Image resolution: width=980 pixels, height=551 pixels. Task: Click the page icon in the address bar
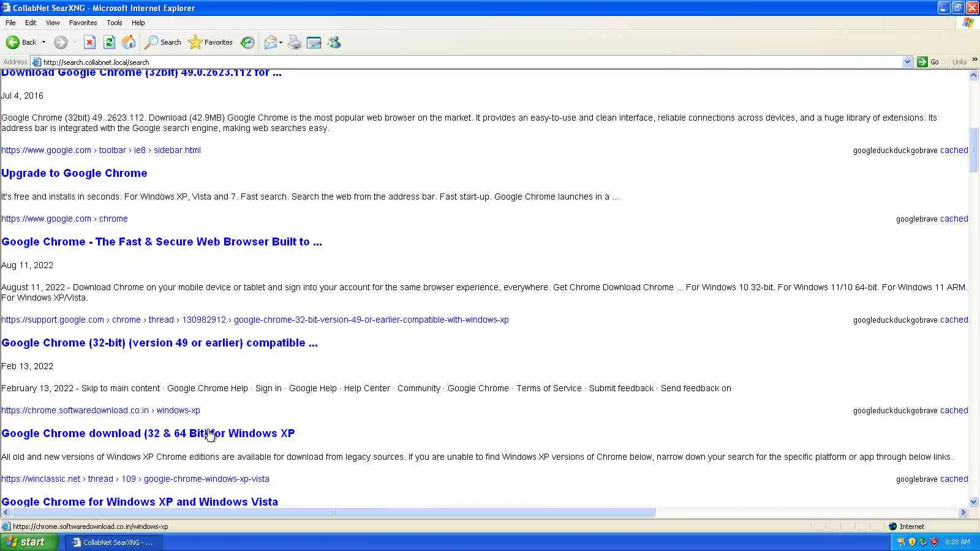(x=37, y=62)
